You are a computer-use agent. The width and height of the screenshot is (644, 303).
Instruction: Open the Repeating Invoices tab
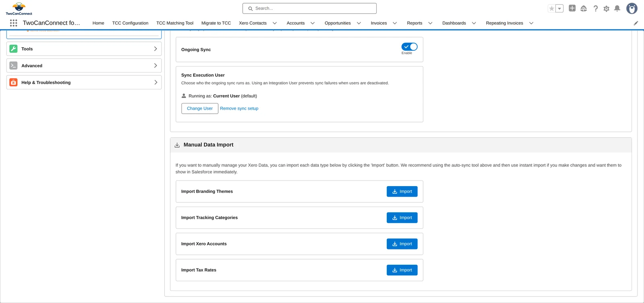tap(505, 23)
